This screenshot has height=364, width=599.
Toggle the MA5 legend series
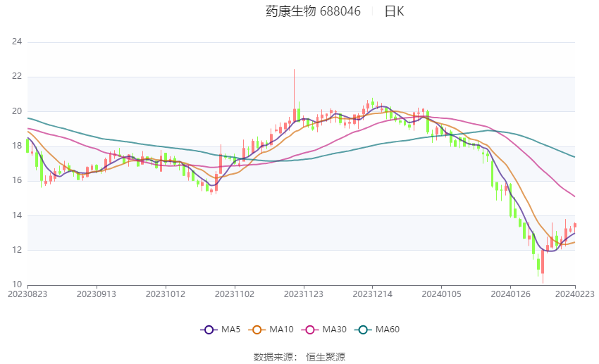221,330
